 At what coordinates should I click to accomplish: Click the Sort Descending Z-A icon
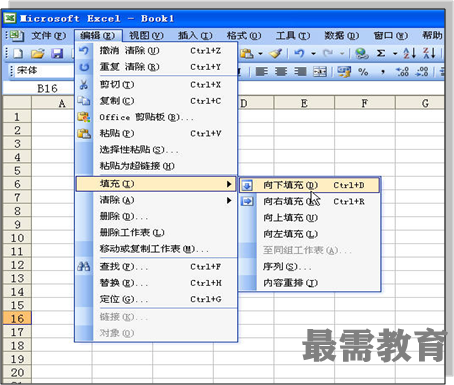(429, 53)
